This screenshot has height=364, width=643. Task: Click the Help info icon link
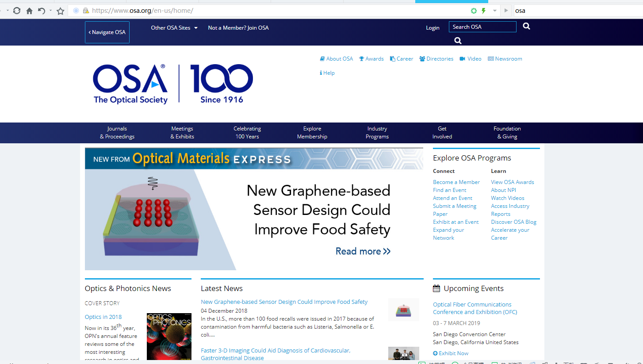327,73
